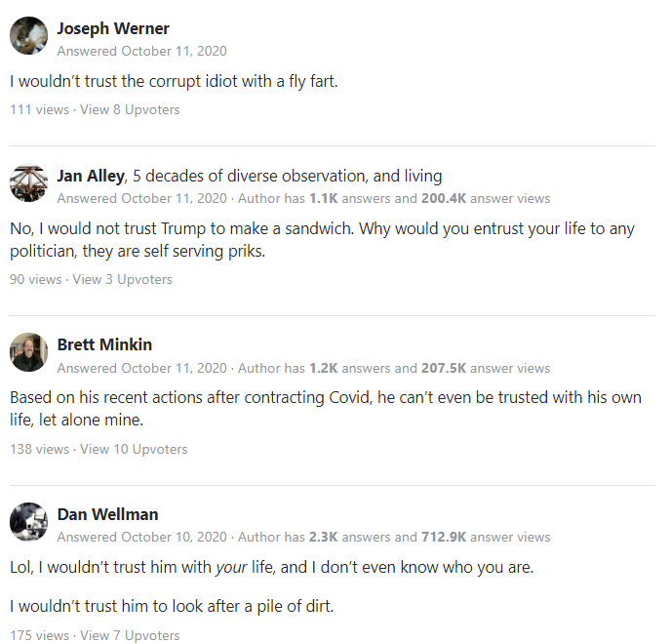Open Dan Wellman's Answered October 10 timestamp
The height and width of the screenshot is (644, 671).
[x=141, y=537]
